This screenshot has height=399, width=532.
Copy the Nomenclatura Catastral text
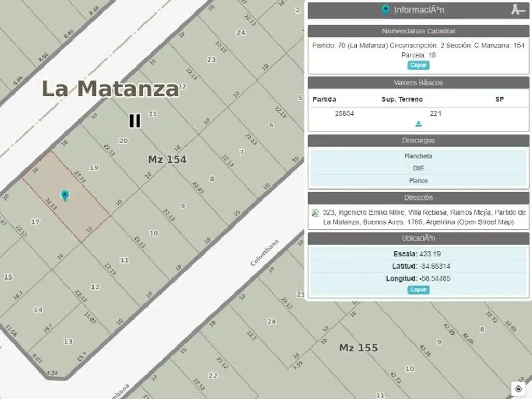pos(418,65)
